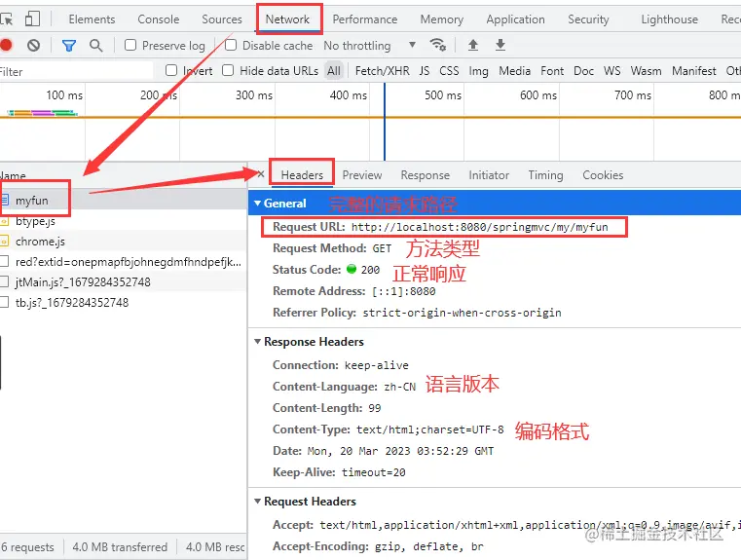Click the export HAR download icon
The height and width of the screenshot is (560, 741).
tap(500, 45)
